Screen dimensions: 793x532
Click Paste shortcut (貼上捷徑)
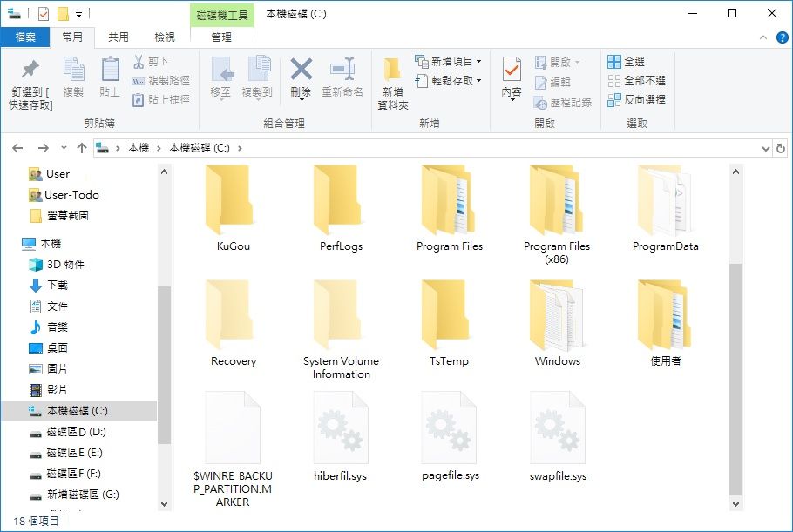click(161, 100)
